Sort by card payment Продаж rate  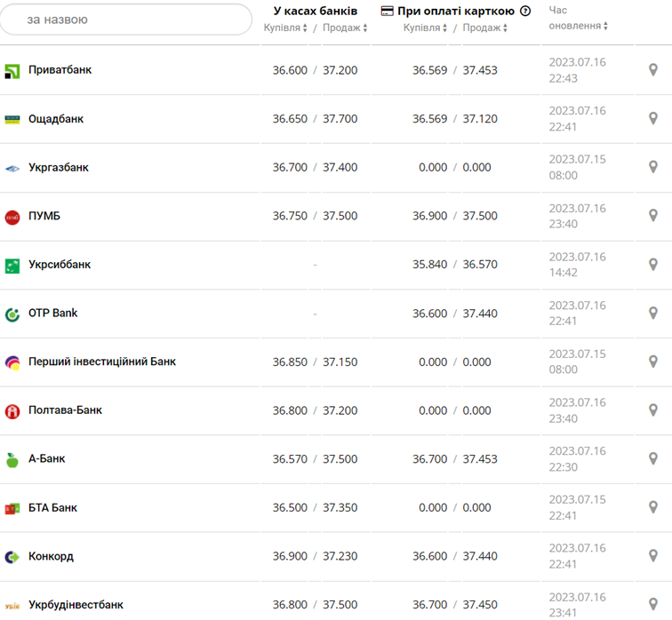(484, 28)
